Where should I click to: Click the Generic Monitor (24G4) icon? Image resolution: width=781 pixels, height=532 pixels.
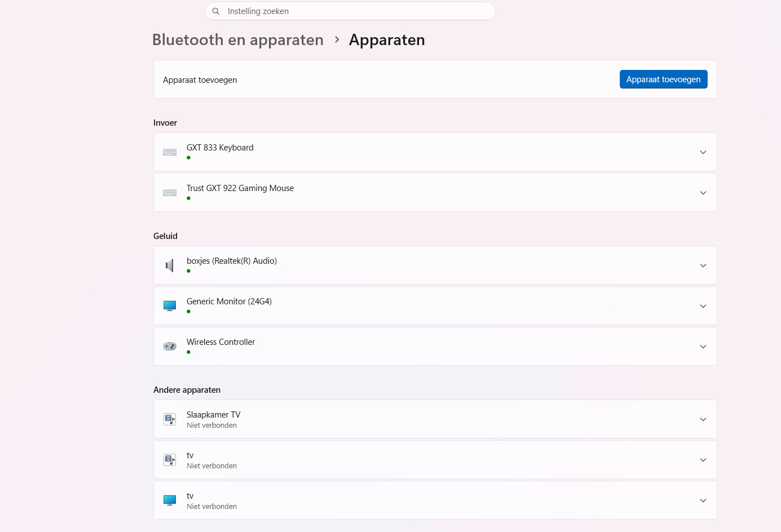(170, 306)
